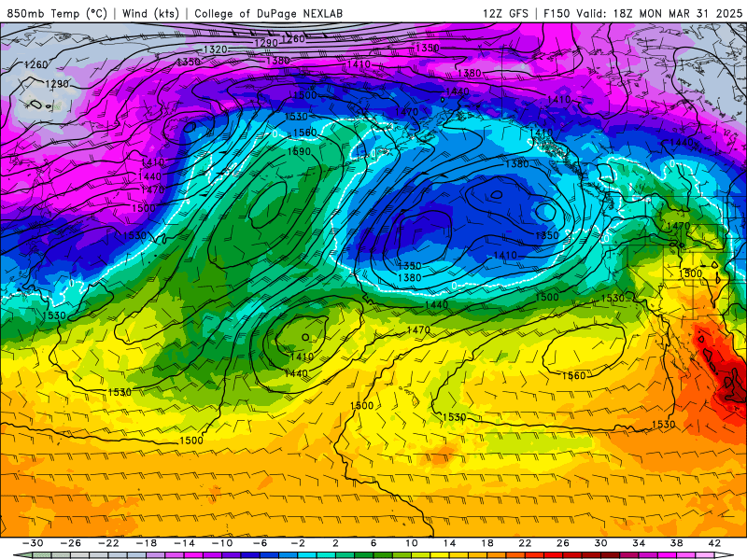
Task: Click the -14 value on the temperature legend
Action: 184,543
